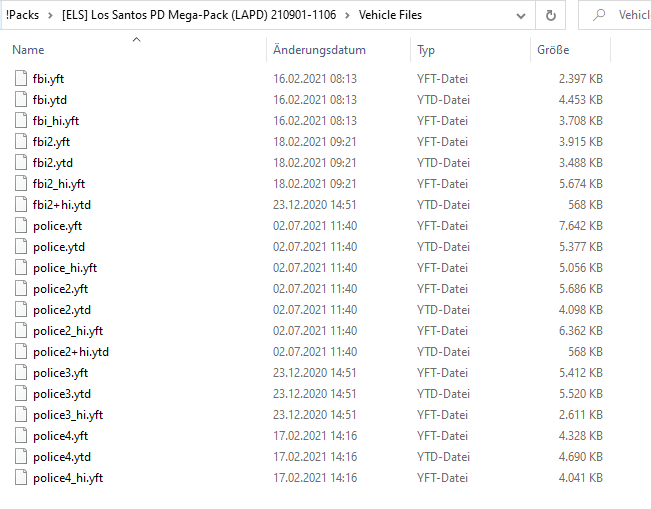The image size is (651, 509).
Task: Select the file icon of fbi2.ytd
Action: tap(21, 162)
